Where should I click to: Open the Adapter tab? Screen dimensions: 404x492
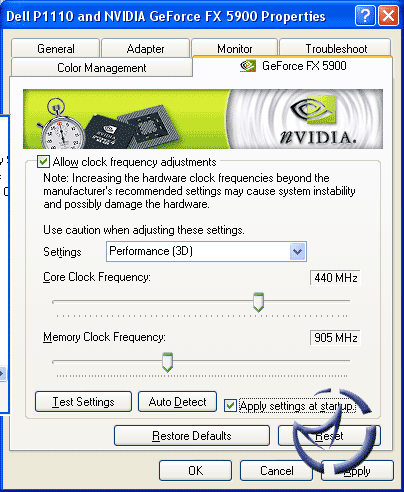point(145,49)
